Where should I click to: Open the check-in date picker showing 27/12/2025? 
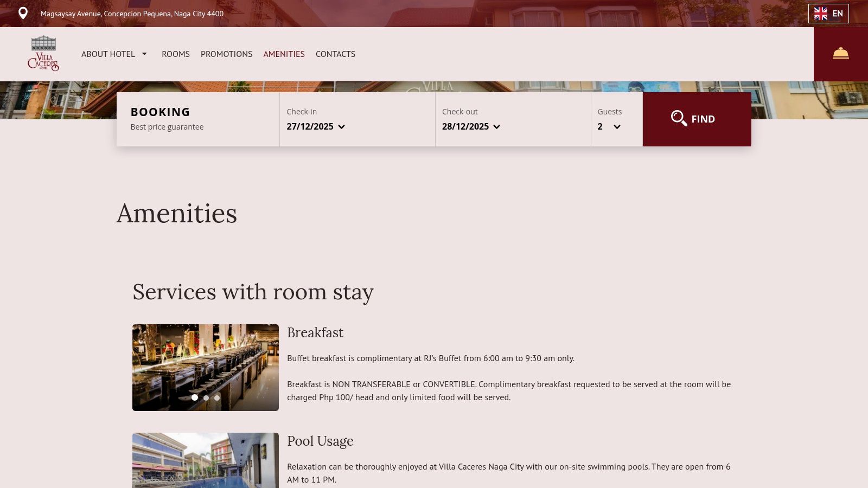[310, 126]
